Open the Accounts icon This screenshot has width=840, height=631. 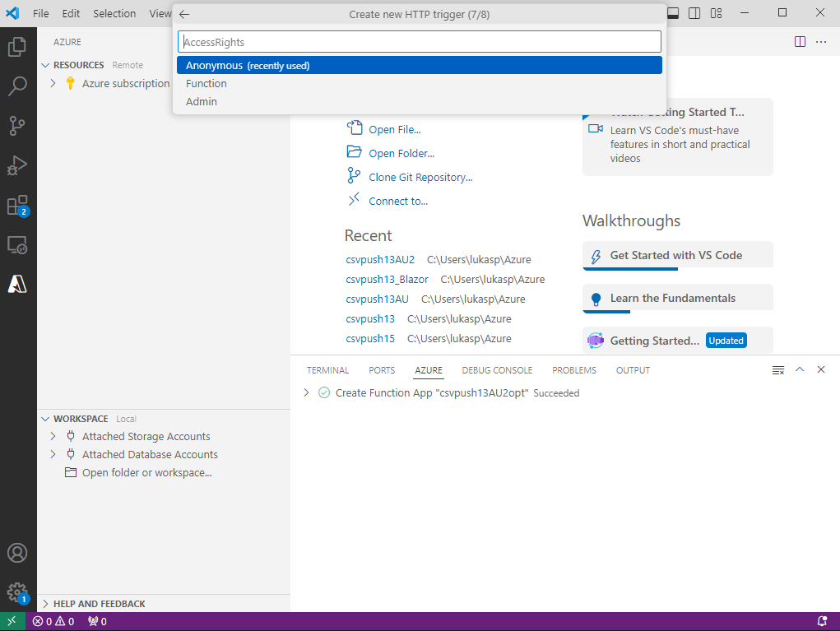pyautogui.click(x=17, y=553)
